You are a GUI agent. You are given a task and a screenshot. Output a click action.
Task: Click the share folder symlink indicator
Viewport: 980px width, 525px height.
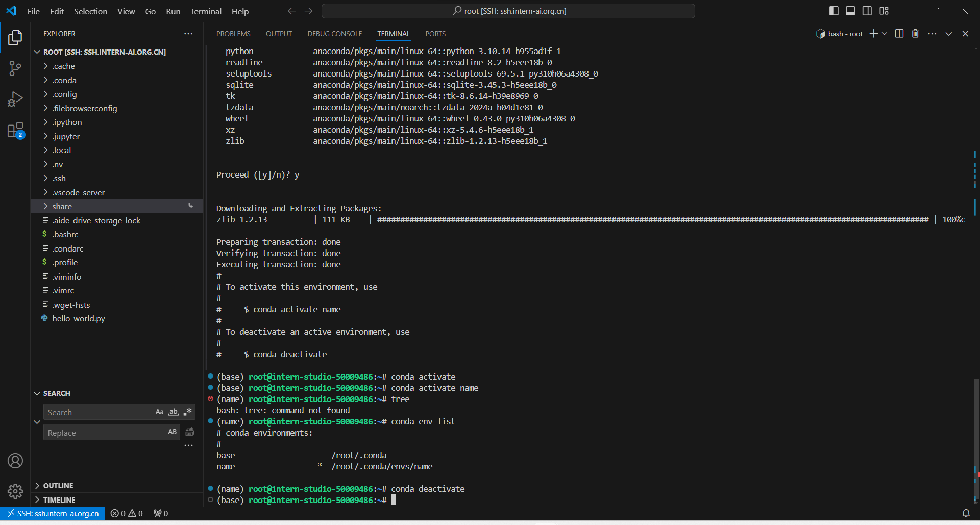[x=190, y=206]
